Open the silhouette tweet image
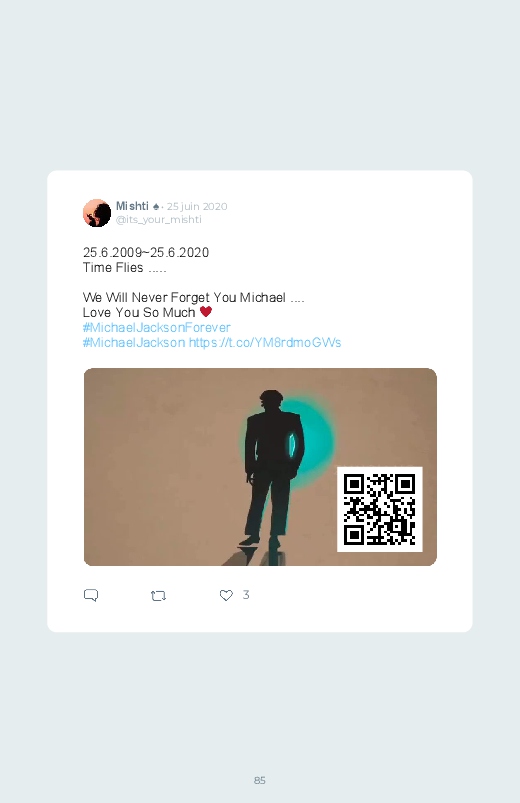 coord(260,467)
